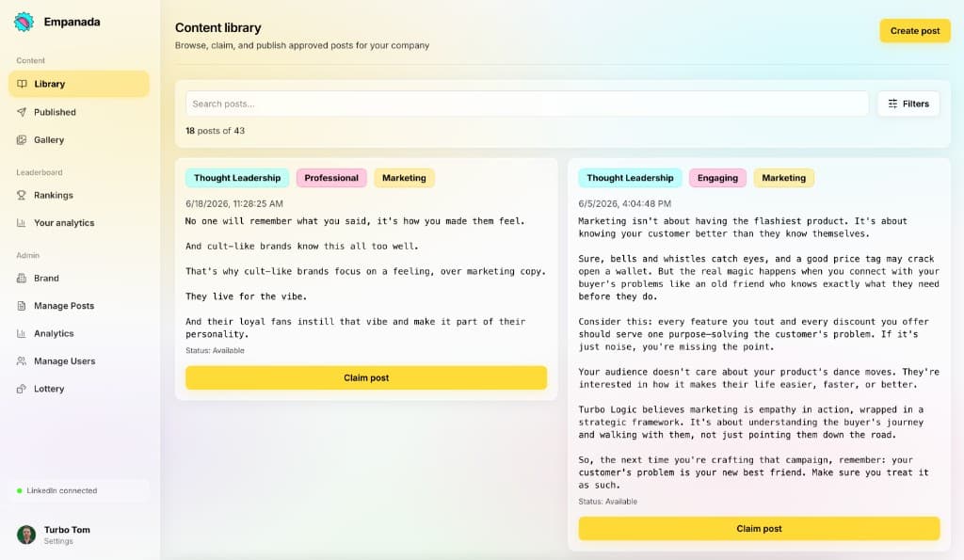Click the Your analytics chart icon
The image size is (964, 560).
pyautogui.click(x=22, y=222)
